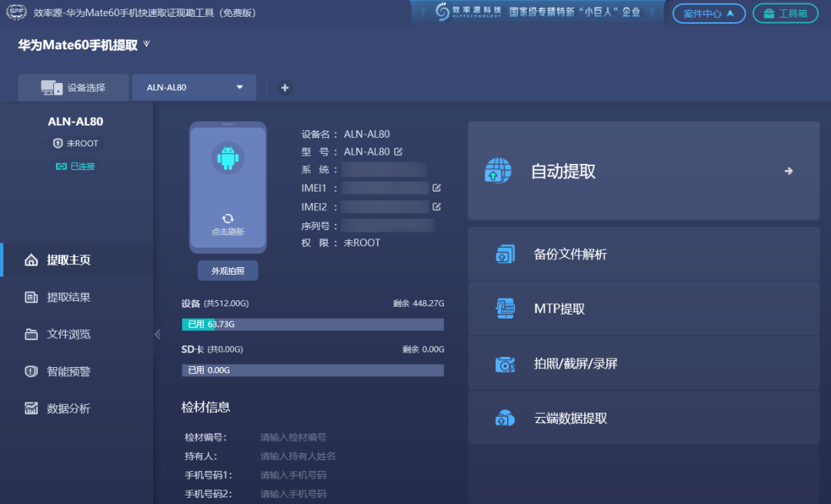
Task: Click the cloud icon beside 云端数据提取
Action: [x=505, y=418]
